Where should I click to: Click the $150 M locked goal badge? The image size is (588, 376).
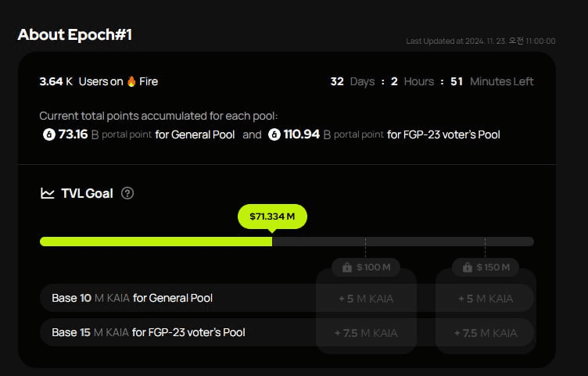pos(486,267)
